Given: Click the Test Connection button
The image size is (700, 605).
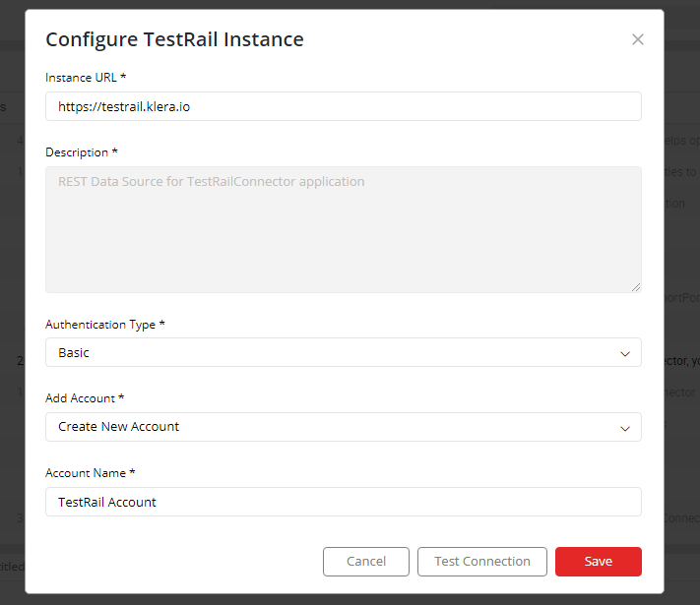Looking at the screenshot, I should (482, 562).
